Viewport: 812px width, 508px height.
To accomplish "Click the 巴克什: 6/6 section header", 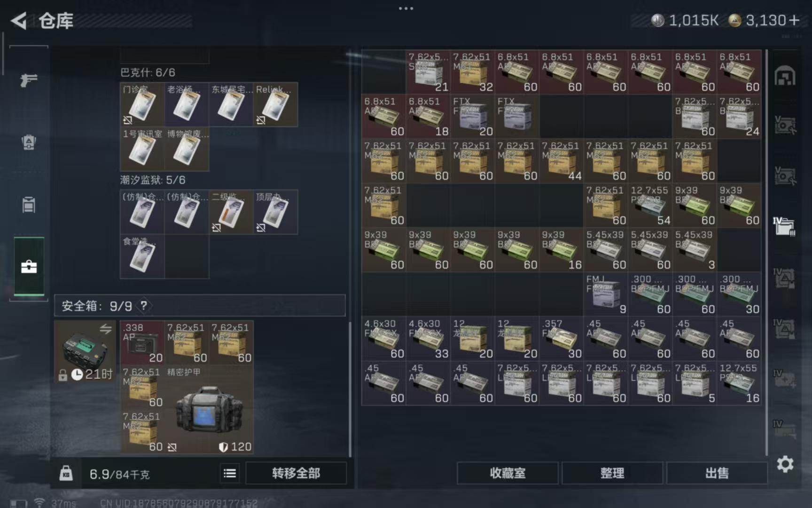I will (148, 72).
